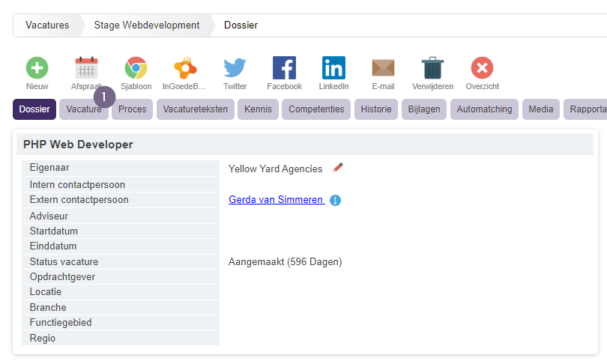607x364 pixels.
Task: Delete using Verwijderen trash icon
Action: pyautogui.click(x=432, y=67)
